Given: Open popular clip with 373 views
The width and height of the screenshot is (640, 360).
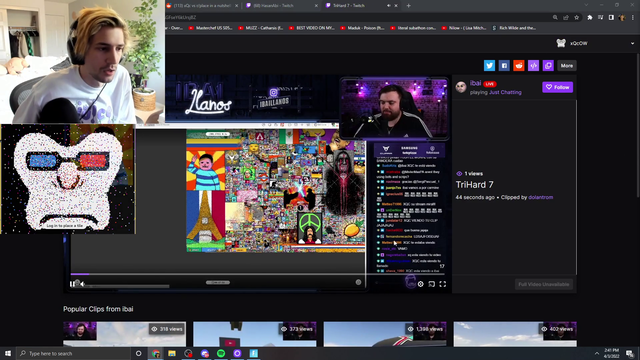Looking at the screenshot, I should click(x=255, y=334).
